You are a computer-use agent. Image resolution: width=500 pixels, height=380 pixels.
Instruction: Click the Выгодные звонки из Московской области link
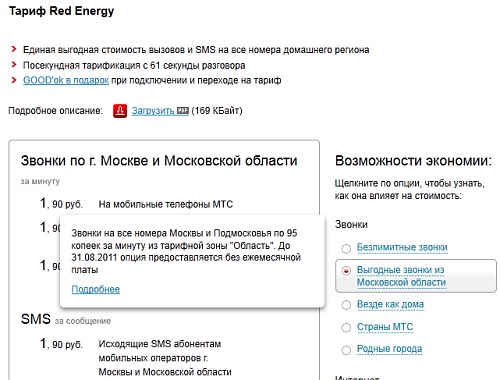[401, 276]
